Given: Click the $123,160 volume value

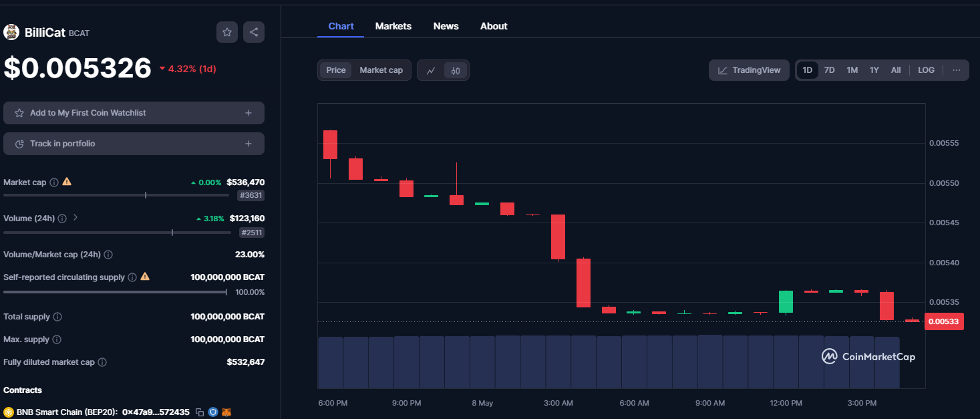Looking at the screenshot, I should (247, 218).
